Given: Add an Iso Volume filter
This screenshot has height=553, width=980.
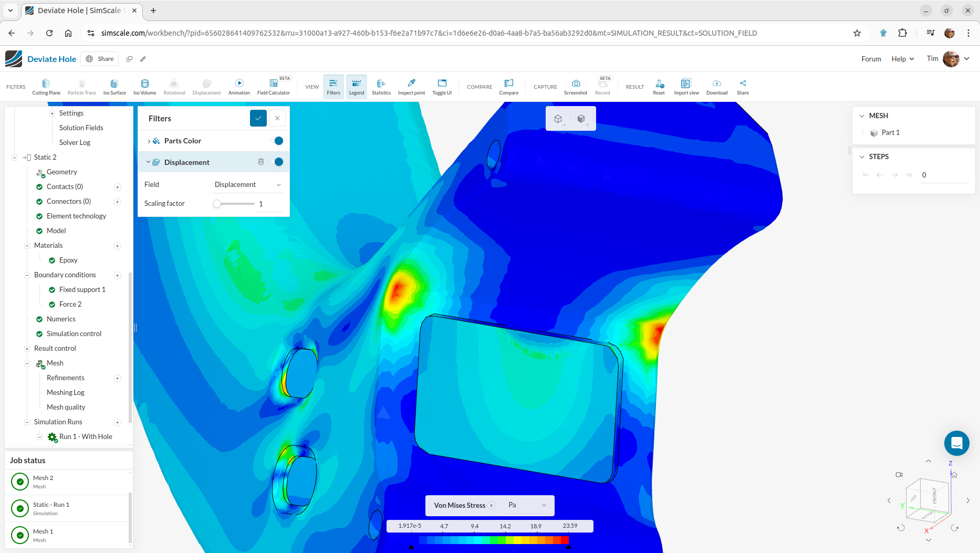Looking at the screenshot, I should coord(144,87).
